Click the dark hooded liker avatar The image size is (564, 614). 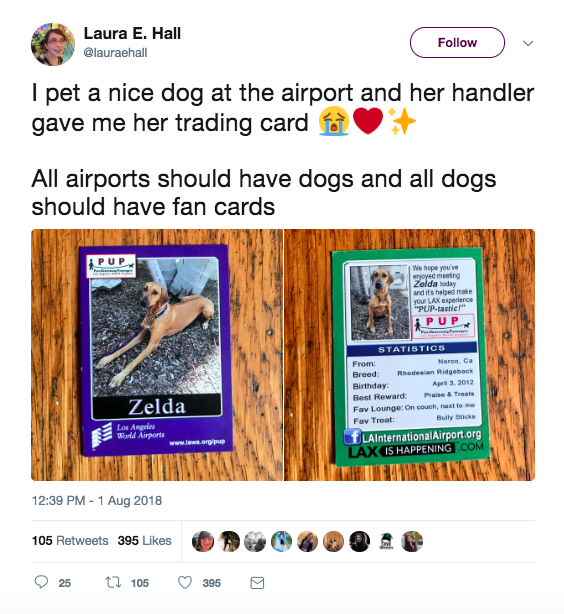pos(360,542)
